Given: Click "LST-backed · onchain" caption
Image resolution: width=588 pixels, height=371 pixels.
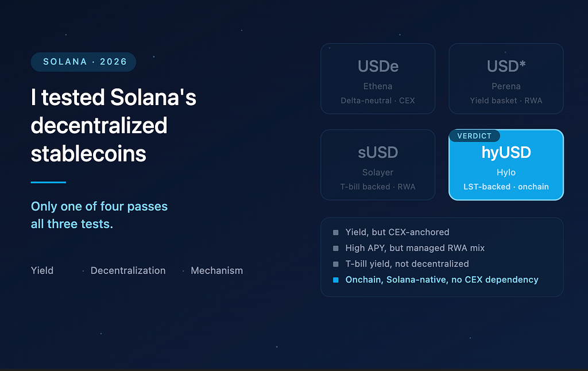Looking at the screenshot, I should tap(506, 187).
